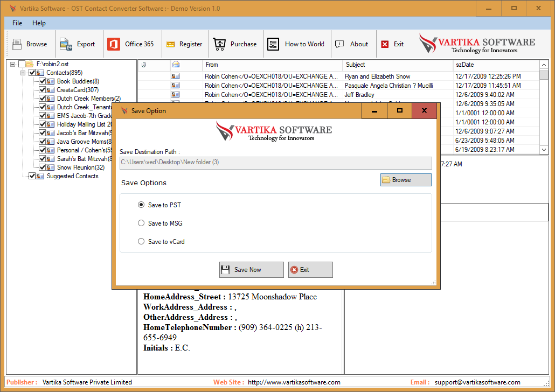Collapse the Contacts(895) tree node

coord(23,73)
